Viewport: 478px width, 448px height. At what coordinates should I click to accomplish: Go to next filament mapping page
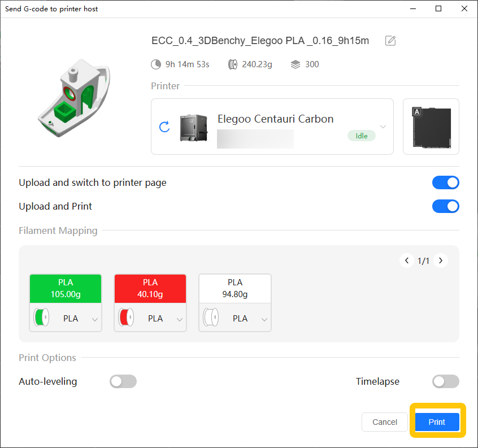tap(441, 260)
